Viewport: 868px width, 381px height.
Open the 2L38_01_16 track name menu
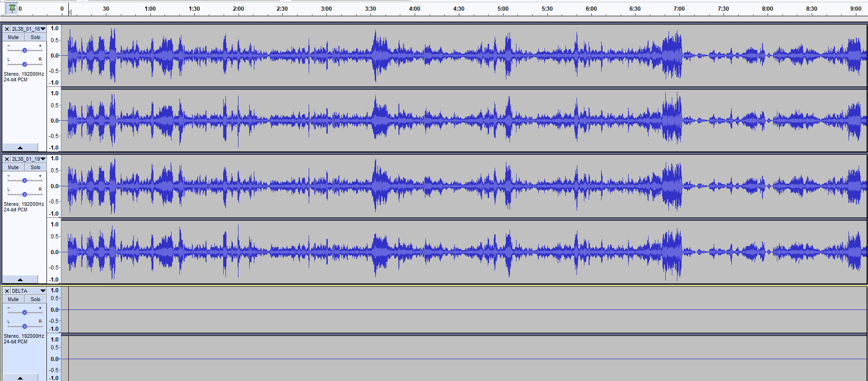[28, 29]
